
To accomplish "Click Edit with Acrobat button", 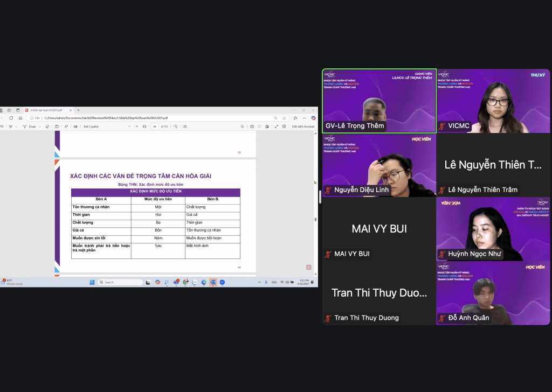I will [x=303, y=127].
